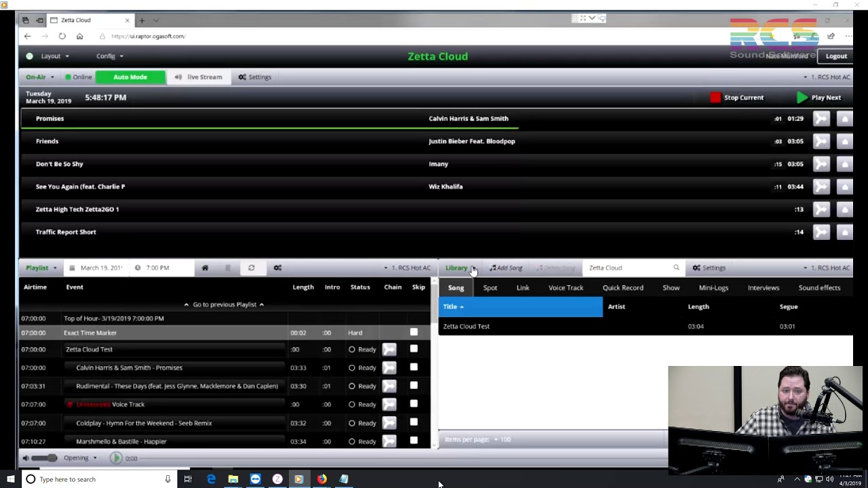This screenshot has width=868, height=488.
Task: Click Play Next green arrow
Action: pos(802,98)
